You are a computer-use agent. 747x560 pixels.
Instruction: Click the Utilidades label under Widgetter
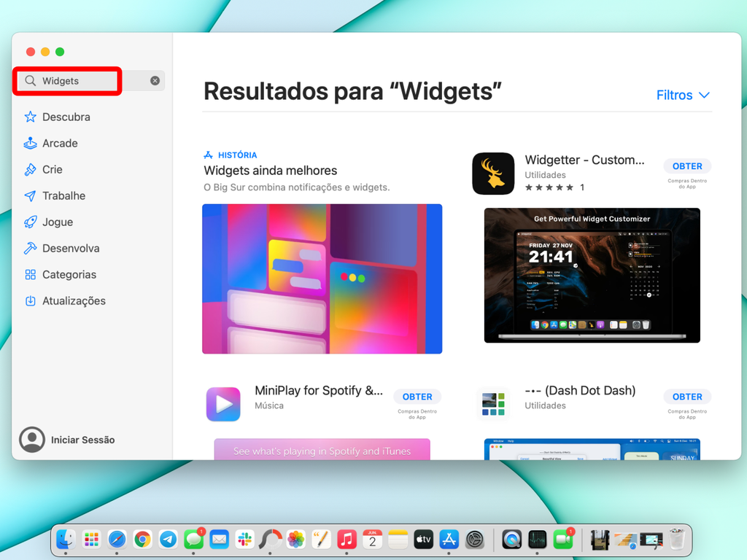click(545, 175)
